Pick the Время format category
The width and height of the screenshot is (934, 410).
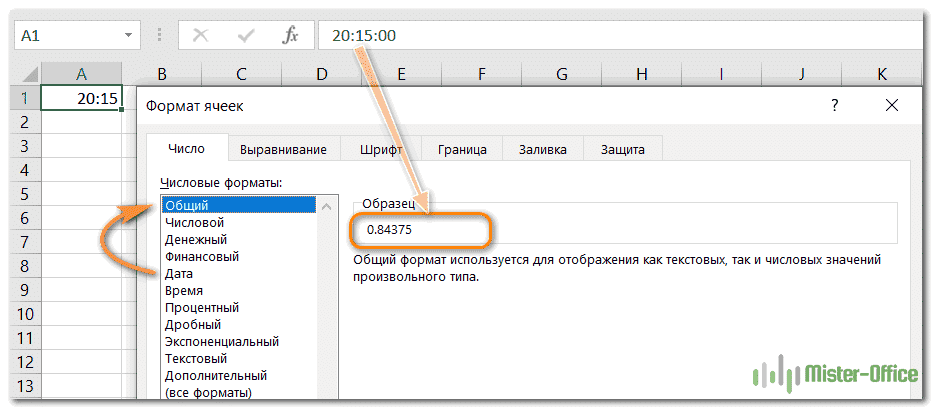(x=187, y=290)
